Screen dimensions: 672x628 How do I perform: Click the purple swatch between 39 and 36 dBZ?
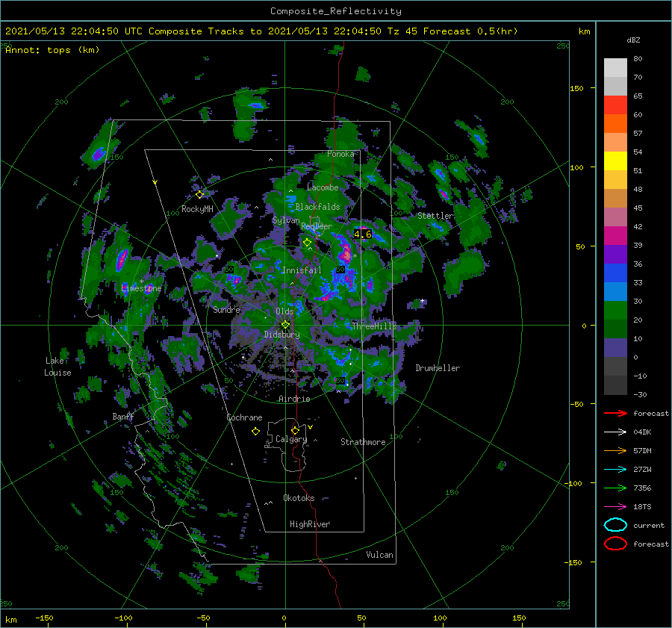[x=615, y=254]
